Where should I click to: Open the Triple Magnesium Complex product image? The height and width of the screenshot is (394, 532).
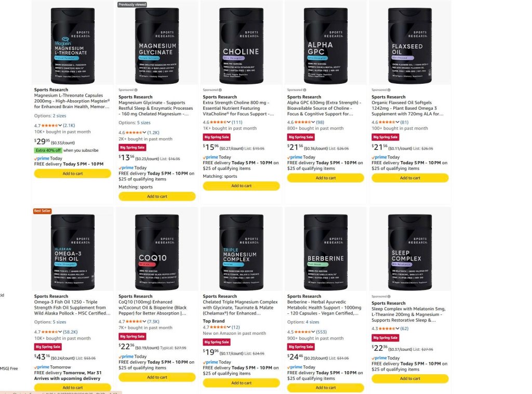click(241, 252)
